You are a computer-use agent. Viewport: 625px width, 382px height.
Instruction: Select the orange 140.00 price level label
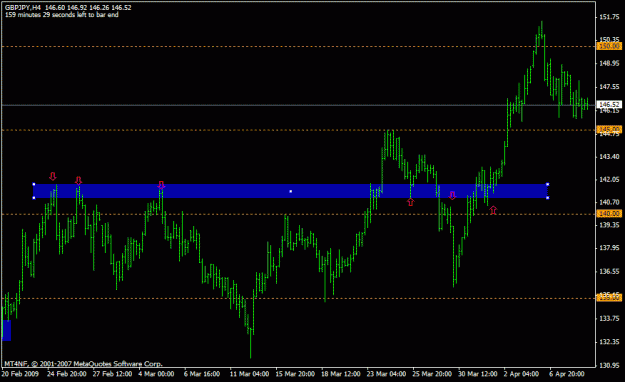point(609,214)
